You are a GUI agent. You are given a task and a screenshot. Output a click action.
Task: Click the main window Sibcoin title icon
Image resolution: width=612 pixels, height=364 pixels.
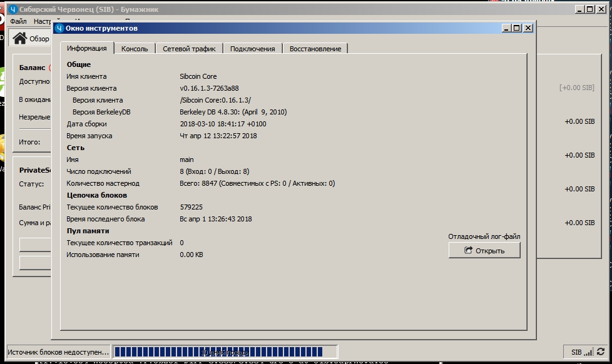(x=13, y=9)
